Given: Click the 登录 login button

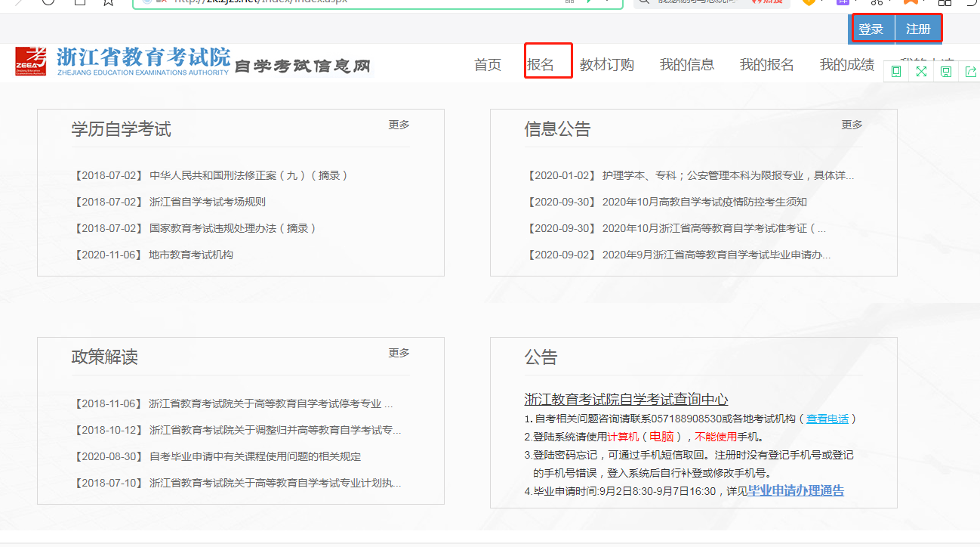Looking at the screenshot, I should [x=871, y=29].
